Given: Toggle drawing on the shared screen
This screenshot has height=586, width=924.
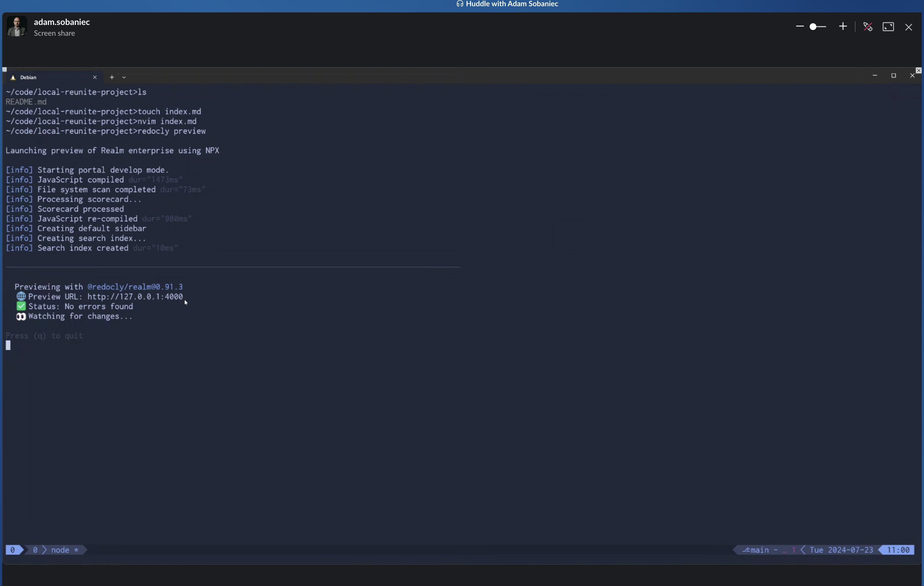Looking at the screenshot, I should [x=868, y=27].
